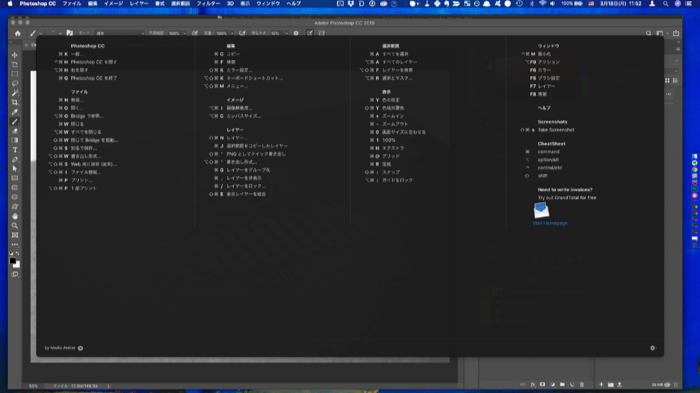Click Take Screenshot in CheatSheet

[x=556, y=130]
